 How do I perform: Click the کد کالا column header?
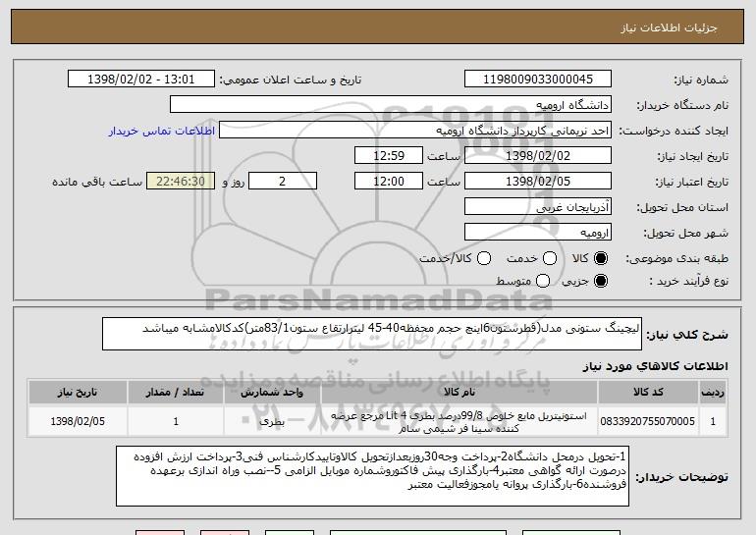point(648,392)
